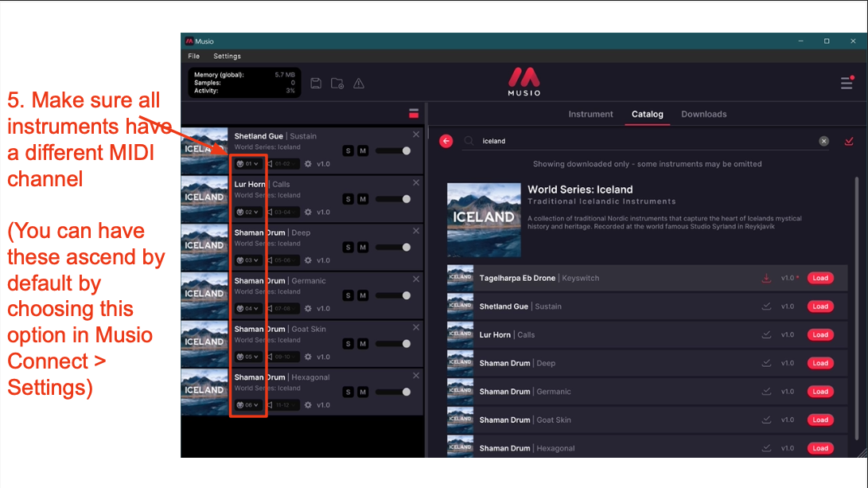868x488 pixels.
Task: Click the catalog list vertical scrollbar
Action: [857, 310]
